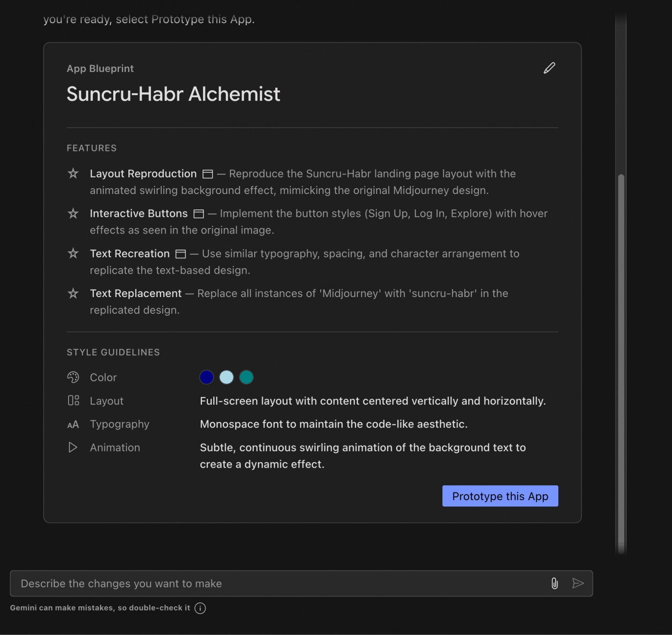Select the dark navy blue color swatch

pos(207,377)
